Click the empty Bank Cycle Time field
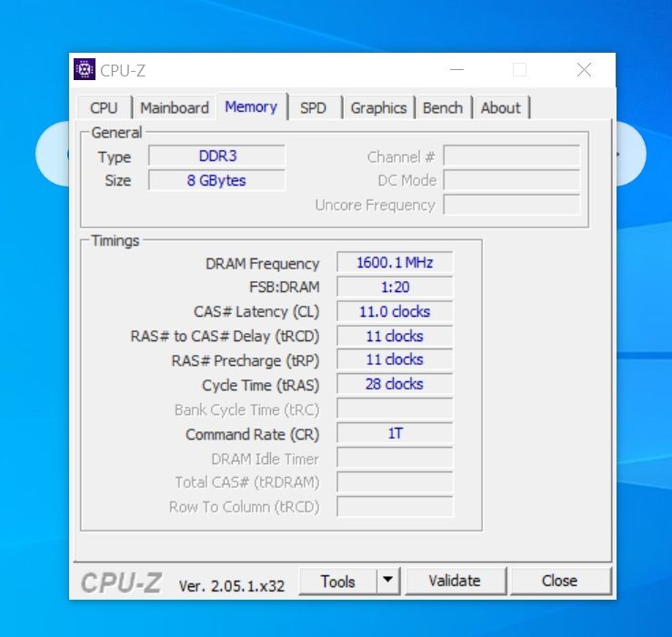This screenshot has width=672, height=637. (x=395, y=409)
